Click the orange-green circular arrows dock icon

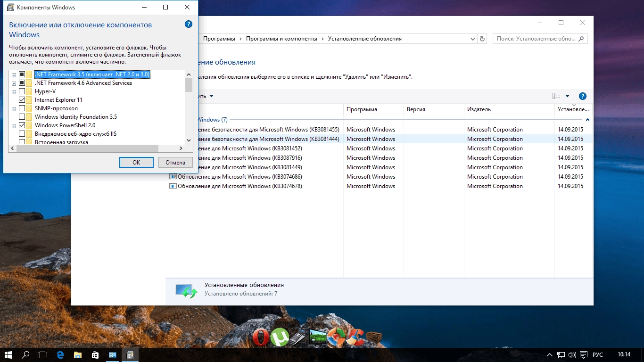336,337
